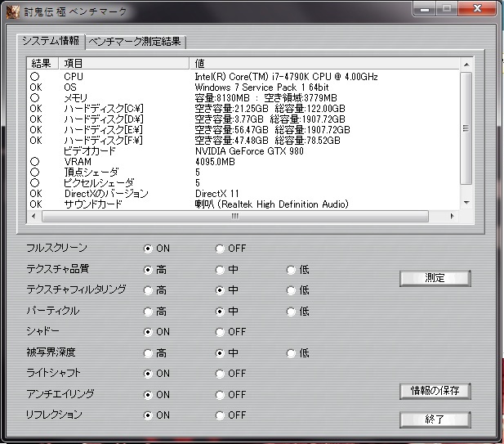The width and height of the screenshot is (504, 444).
Task: Set パーティクル to 高
Action: (148, 312)
